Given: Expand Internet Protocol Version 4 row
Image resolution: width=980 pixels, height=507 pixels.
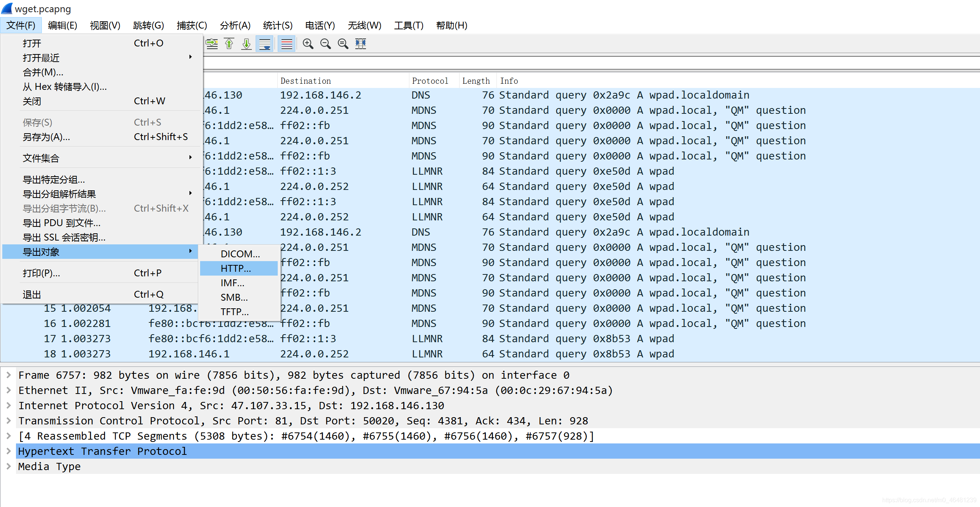Looking at the screenshot, I should 8,406.
